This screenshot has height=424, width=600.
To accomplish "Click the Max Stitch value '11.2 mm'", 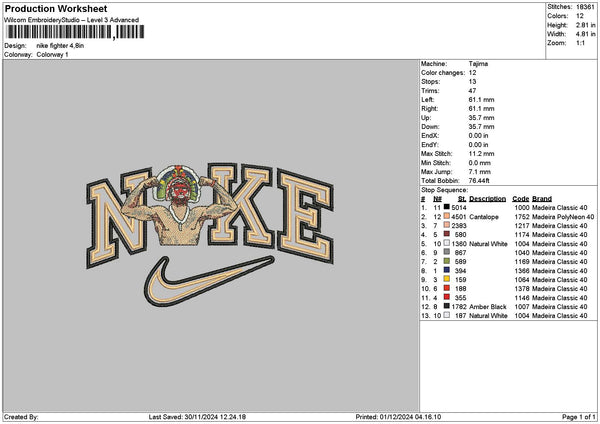I will click(x=481, y=154).
